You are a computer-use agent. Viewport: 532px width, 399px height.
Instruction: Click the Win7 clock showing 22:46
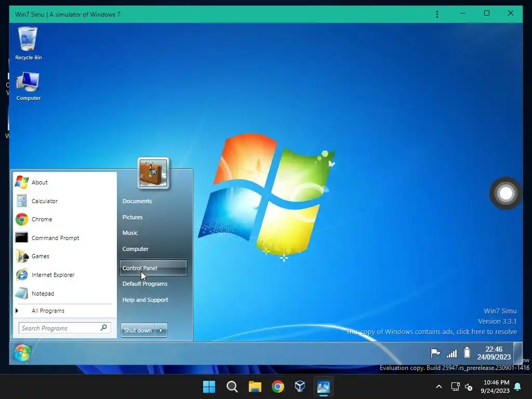[494, 353]
